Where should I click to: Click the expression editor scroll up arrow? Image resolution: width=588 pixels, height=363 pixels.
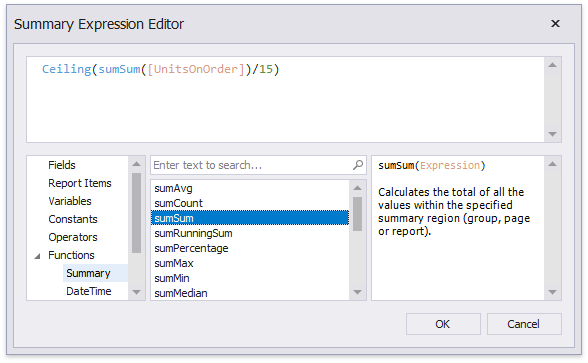pos(552,65)
